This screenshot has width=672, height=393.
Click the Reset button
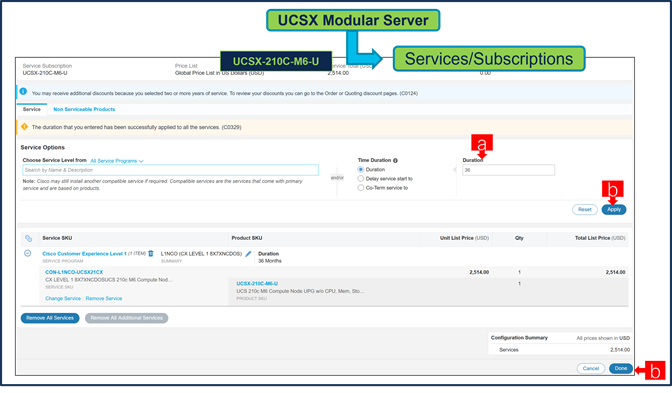585,210
